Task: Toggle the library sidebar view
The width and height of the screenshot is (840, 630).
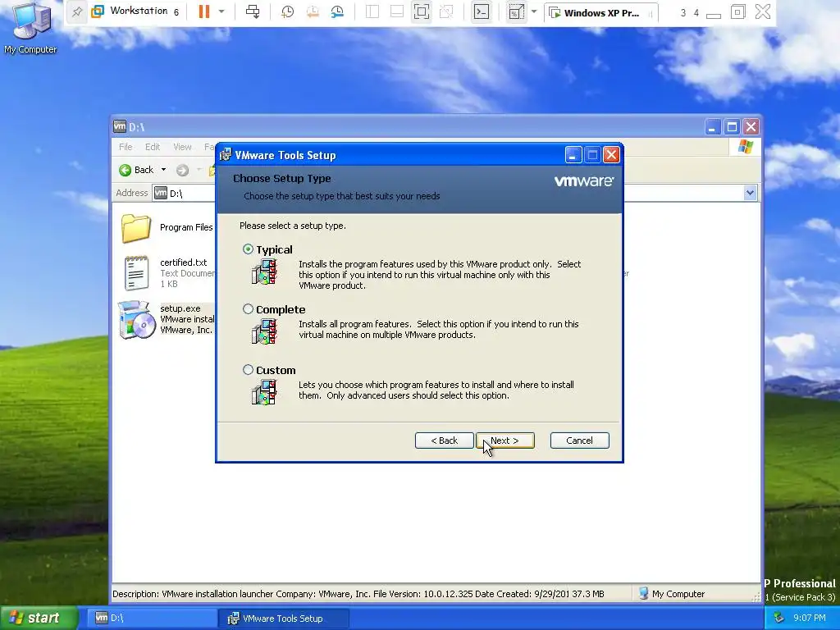Action: (372, 11)
